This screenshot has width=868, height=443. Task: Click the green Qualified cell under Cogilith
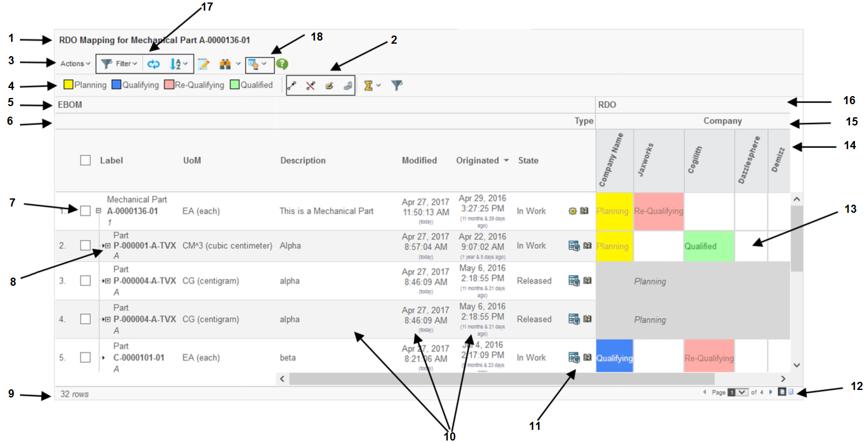pos(709,246)
